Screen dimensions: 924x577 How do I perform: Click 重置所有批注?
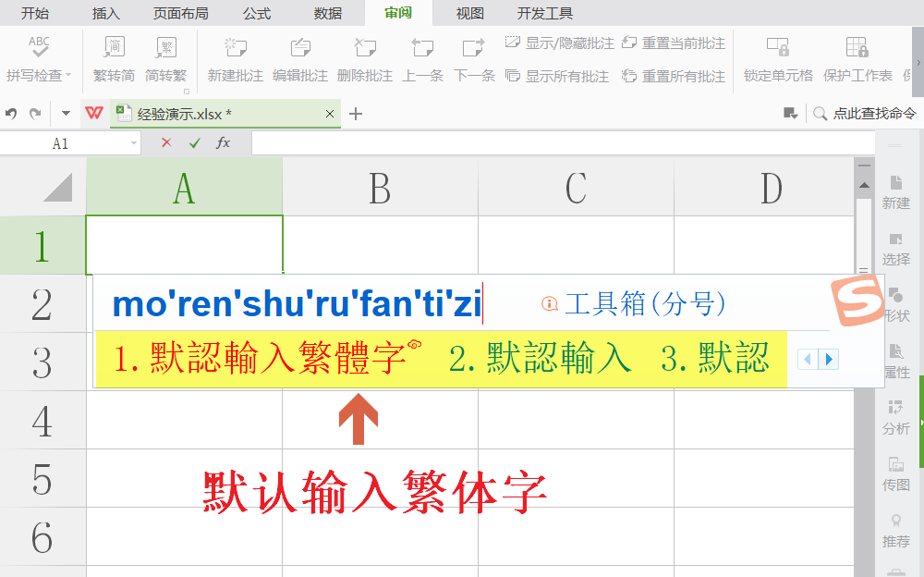(674, 76)
